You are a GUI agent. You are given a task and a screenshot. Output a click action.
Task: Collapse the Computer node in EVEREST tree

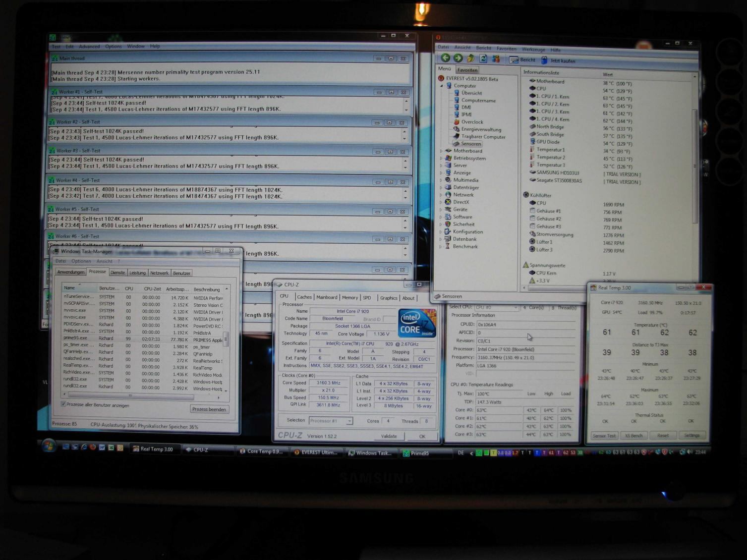click(442, 86)
